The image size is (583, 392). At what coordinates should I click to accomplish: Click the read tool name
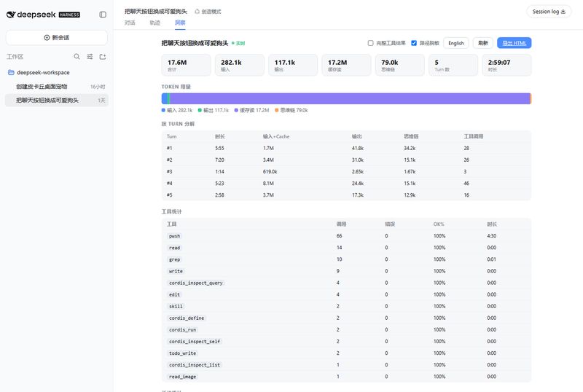click(174, 248)
